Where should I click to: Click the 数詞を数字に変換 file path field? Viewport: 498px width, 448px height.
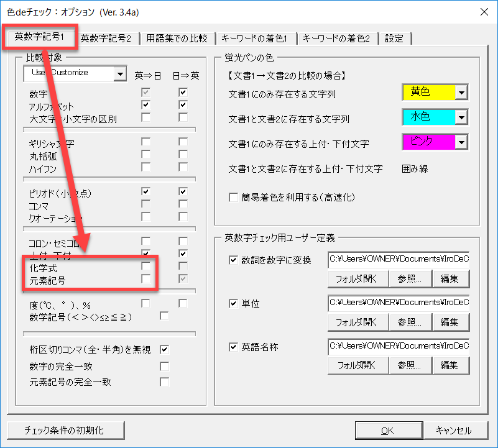(398, 260)
